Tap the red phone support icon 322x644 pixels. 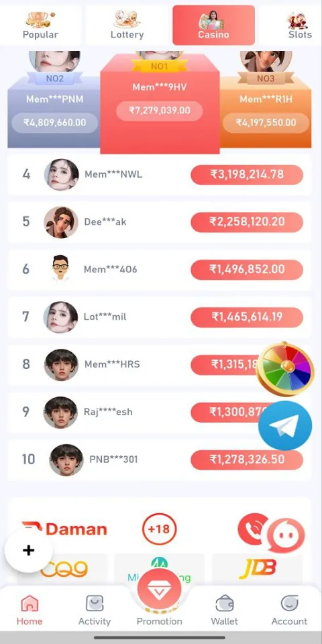[252, 529]
